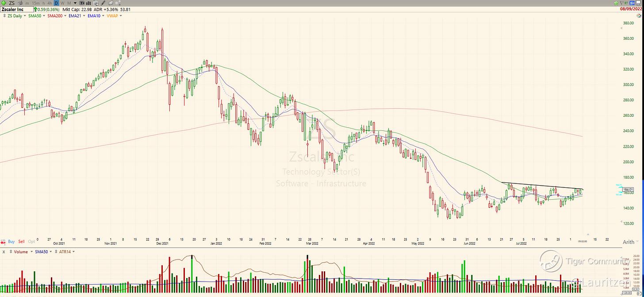644x297 pixels.
Task: Click the 200.00 price axis label
Action: coord(628,162)
